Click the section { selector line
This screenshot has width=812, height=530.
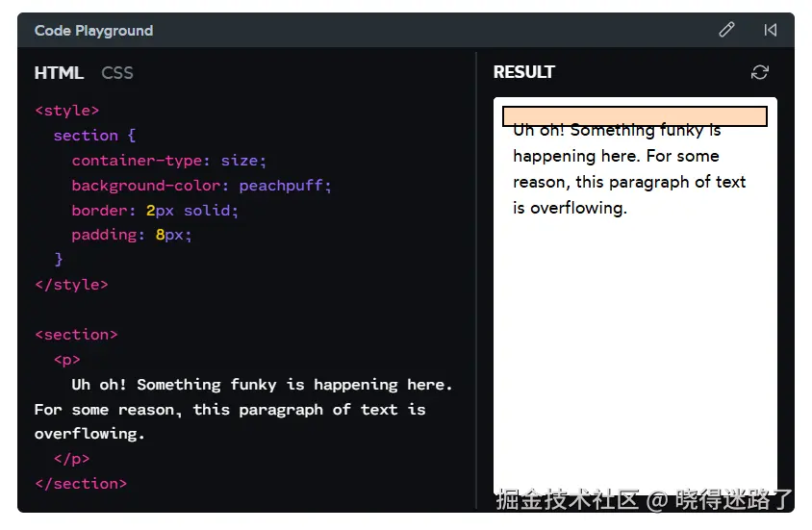pos(95,136)
